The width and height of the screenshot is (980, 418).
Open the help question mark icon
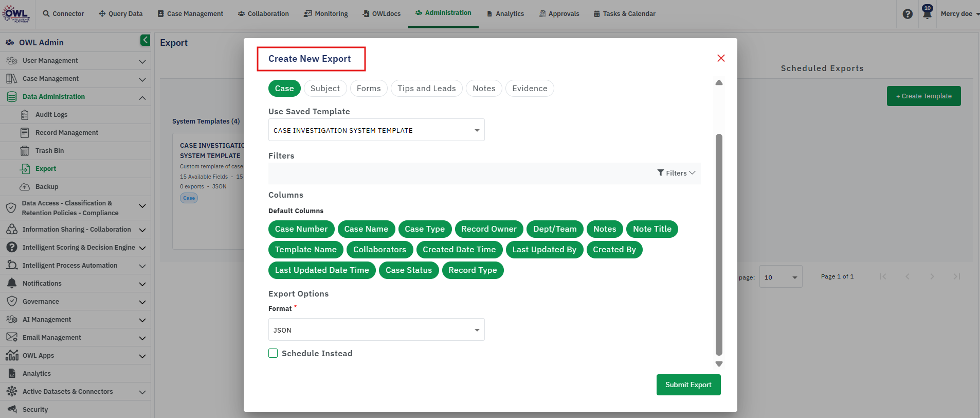(908, 14)
